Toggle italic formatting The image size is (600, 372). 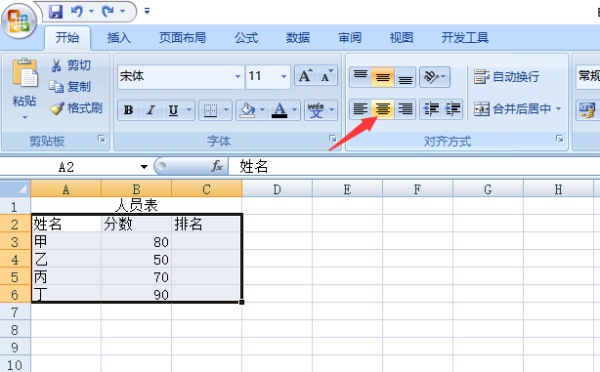151,110
